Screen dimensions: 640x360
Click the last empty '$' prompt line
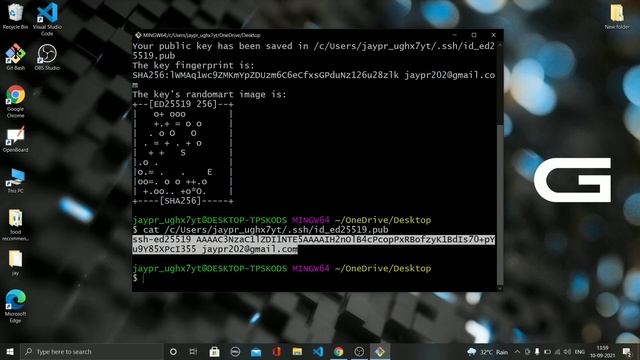pos(139,278)
